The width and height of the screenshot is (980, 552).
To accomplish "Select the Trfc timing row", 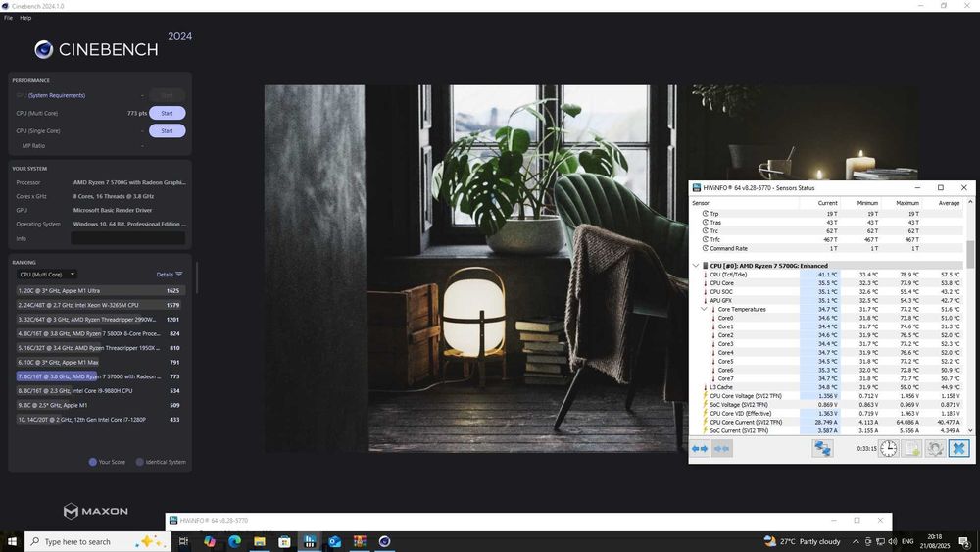I will (x=827, y=239).
